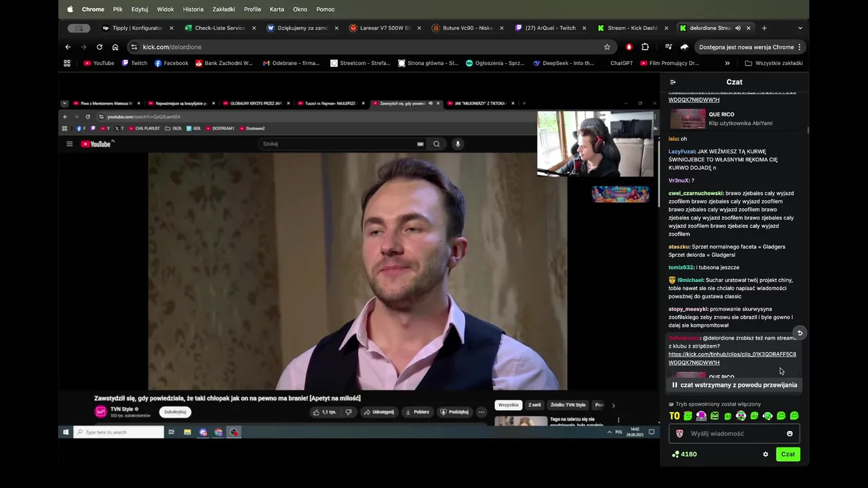Go back in Chrome history
This screenshot has width=868, height=488.
[x=68, y=47]
